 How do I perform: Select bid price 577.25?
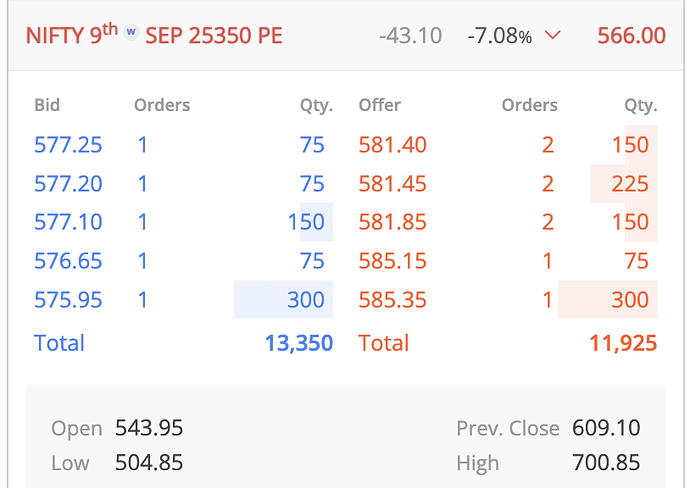68,145
